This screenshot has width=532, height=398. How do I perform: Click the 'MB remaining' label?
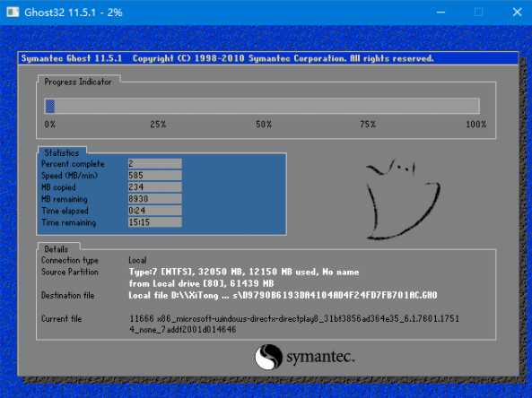[64, 199]
